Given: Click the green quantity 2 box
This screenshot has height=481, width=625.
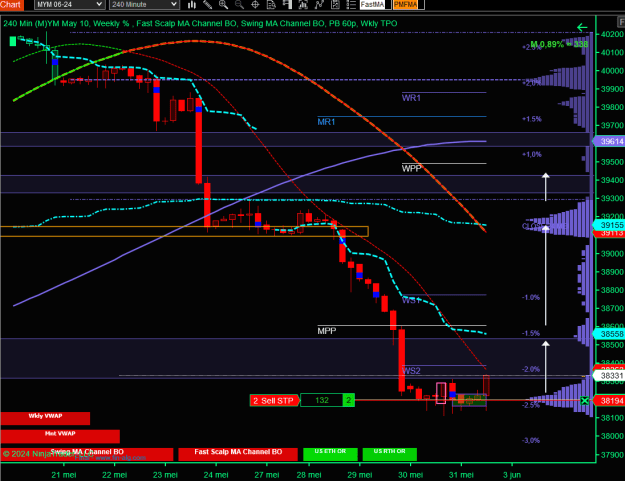Looking at the screenshot, I should (349, 400).
